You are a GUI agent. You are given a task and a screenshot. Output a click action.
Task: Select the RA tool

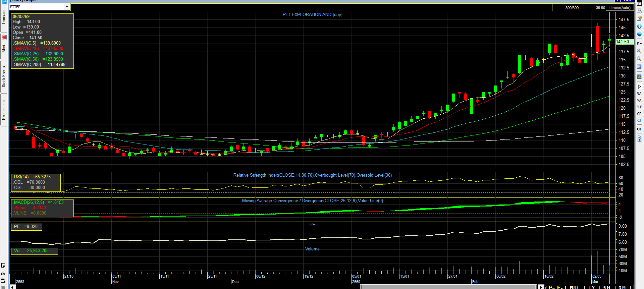tap(639, 94)
